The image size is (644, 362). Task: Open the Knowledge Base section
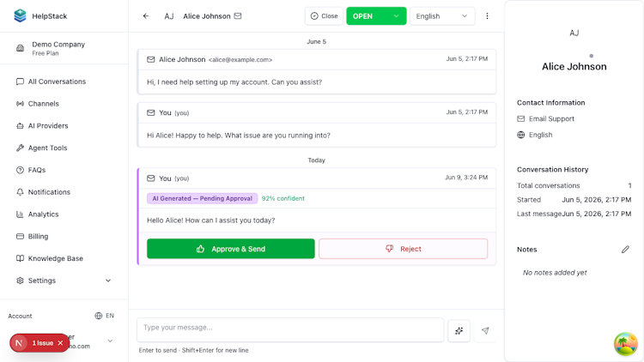click(x=56, y=258)
